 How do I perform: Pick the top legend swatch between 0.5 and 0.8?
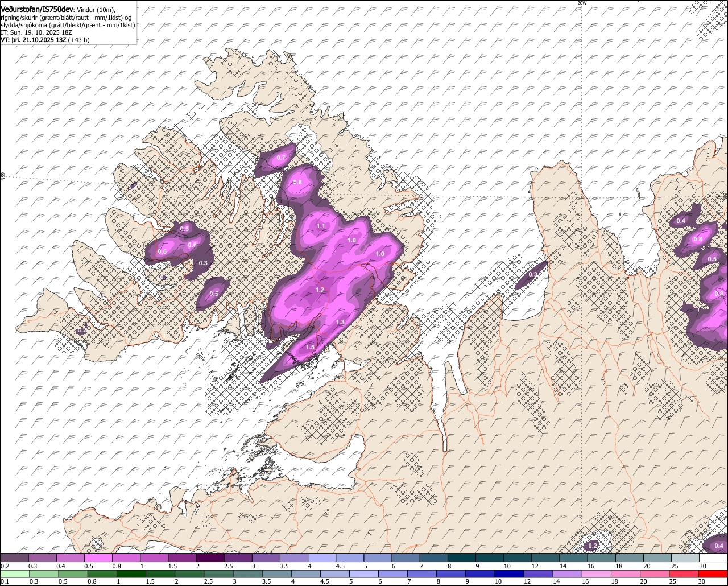[x=98, y=558]
